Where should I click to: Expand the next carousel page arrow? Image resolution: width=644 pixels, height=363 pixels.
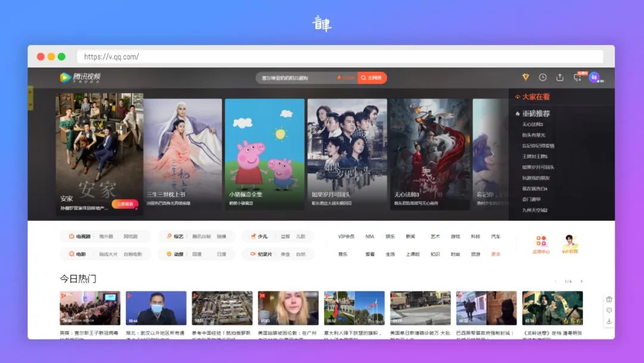click(493, 154)
